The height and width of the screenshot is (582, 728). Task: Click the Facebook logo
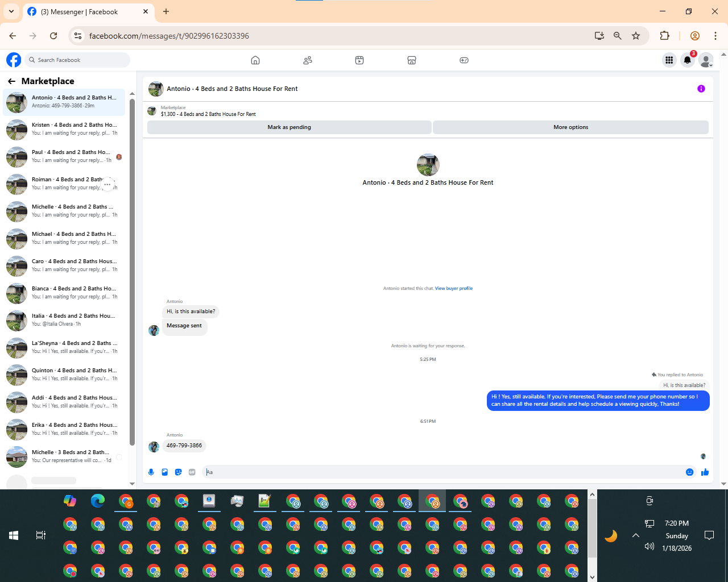click(14, 60)
